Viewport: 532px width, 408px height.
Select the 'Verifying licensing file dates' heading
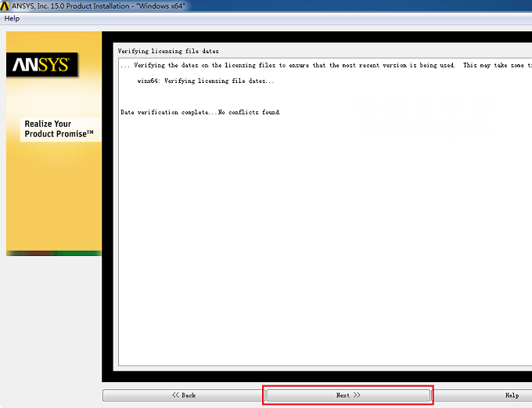[x=168, y=52]
